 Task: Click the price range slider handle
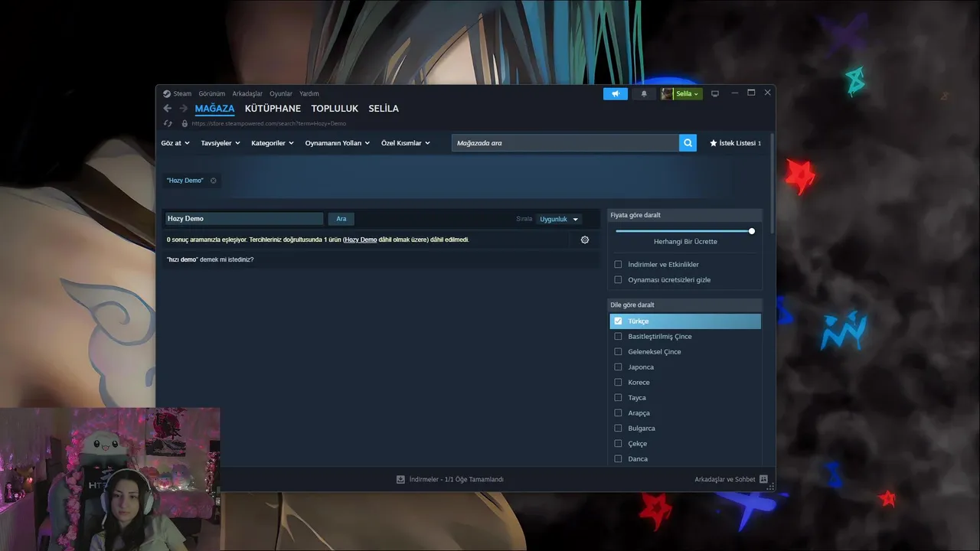(x=752, y=231)
